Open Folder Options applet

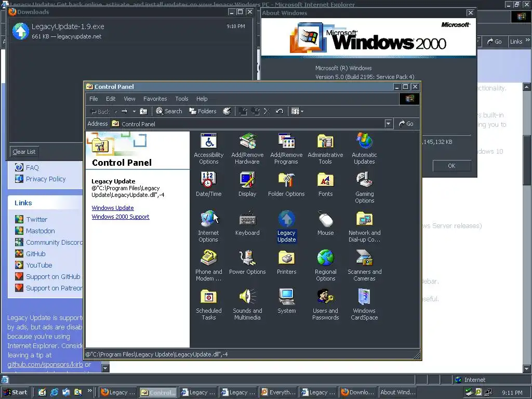coord(286,184)
